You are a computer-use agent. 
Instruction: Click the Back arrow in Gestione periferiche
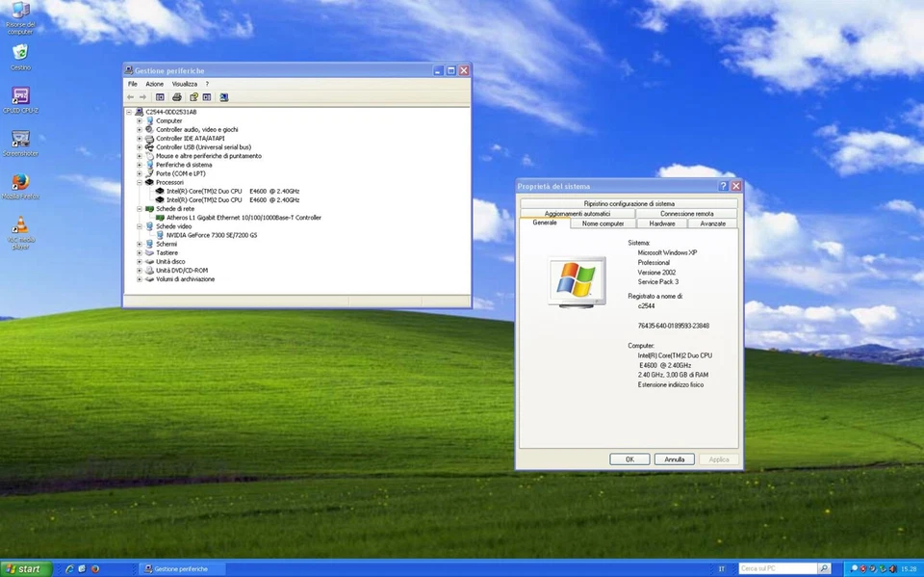(130, 96)
